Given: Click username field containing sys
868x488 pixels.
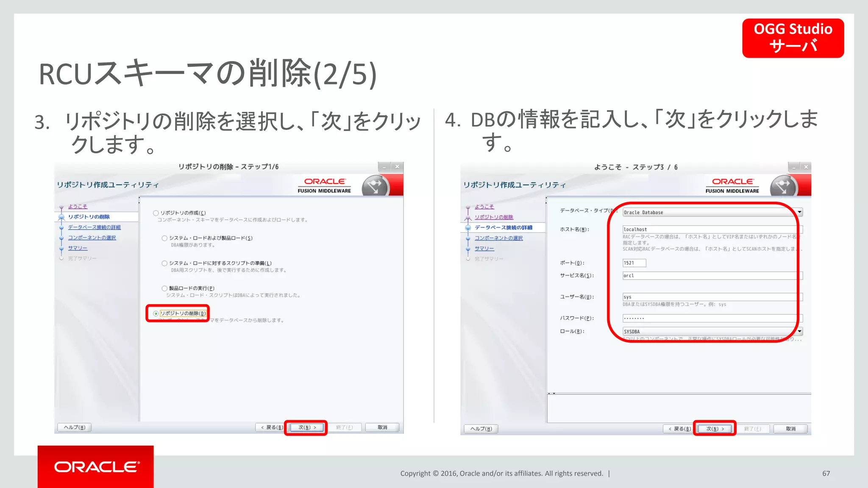Looking at the screenshot, I should pos(712,297).
